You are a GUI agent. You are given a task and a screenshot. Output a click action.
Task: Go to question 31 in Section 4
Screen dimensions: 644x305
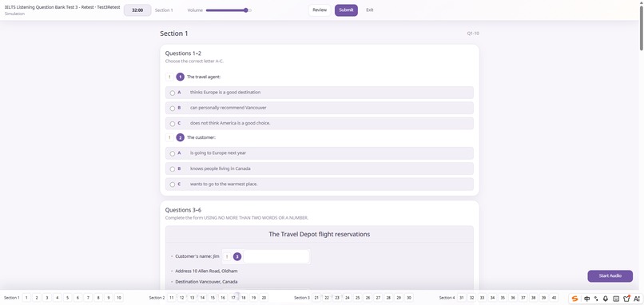pyautogui.click(x=461, y=298)
